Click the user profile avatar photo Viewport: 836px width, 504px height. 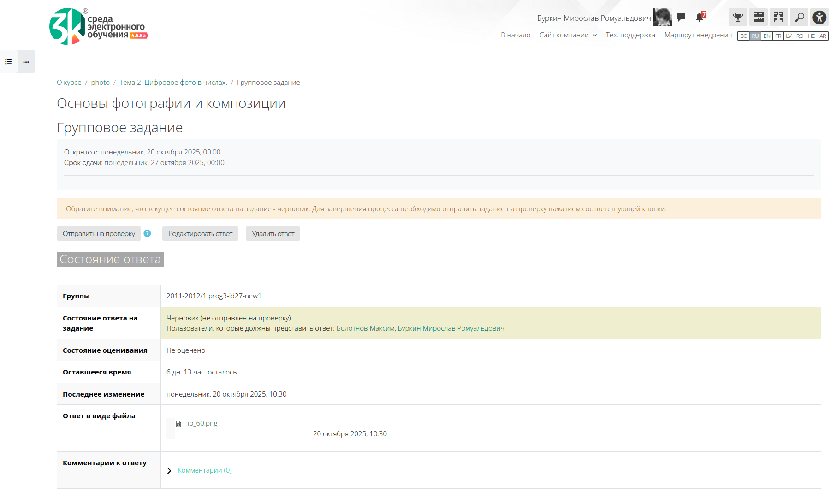pyautogui.click(x=662, y=18)
